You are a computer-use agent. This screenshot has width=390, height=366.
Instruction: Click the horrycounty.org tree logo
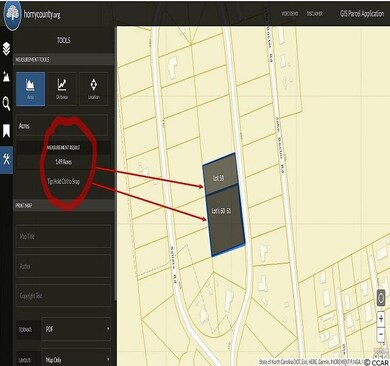tap(13, 15)
